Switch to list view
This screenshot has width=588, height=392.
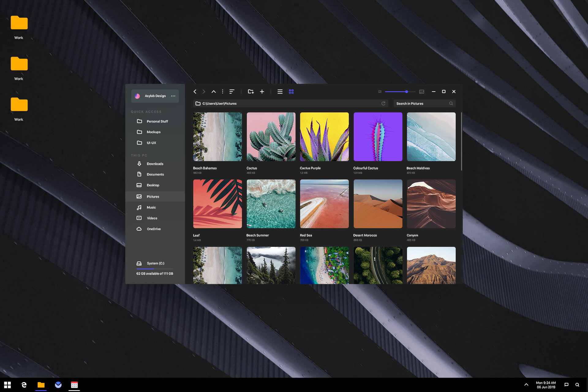[280, 92]
